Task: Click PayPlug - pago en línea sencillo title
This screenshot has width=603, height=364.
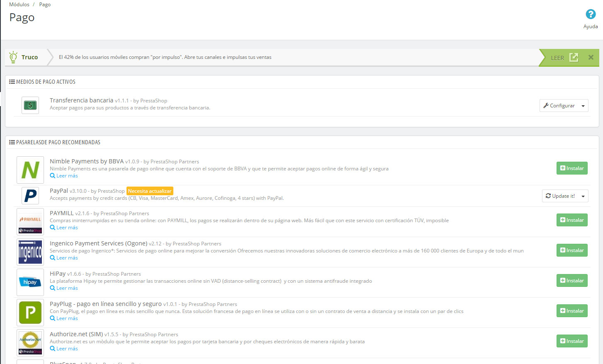Action: pos(106,304)
